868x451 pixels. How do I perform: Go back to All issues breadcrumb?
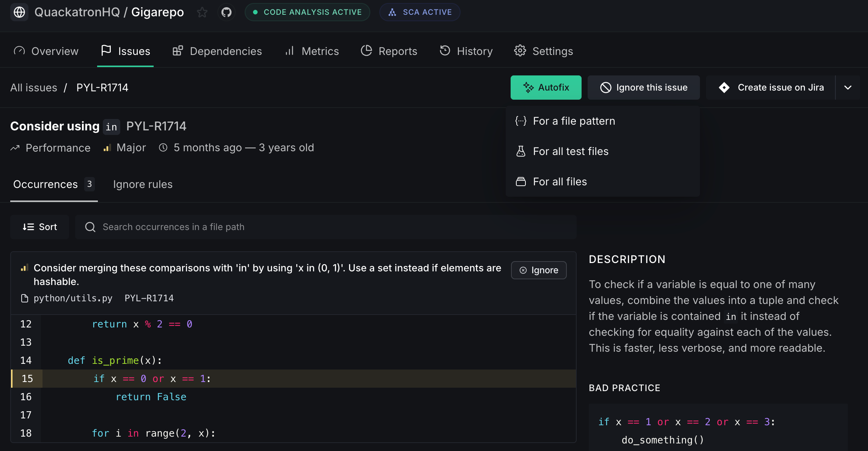pos(34,88)
